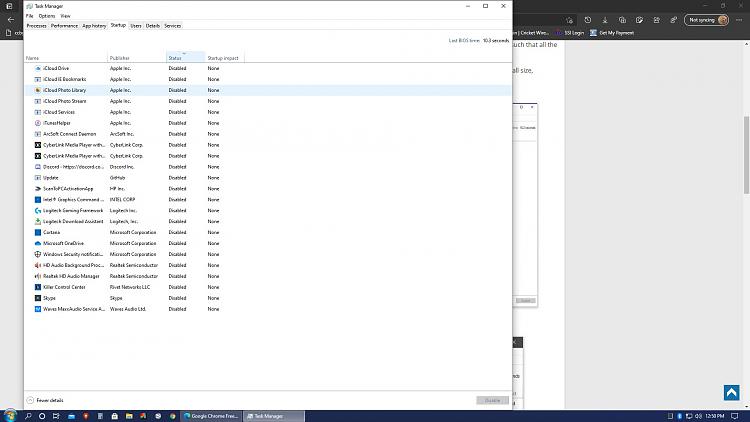
Task: Click the Rivet Networks LLC publisher cell
Action: click(x=130, y=287)
